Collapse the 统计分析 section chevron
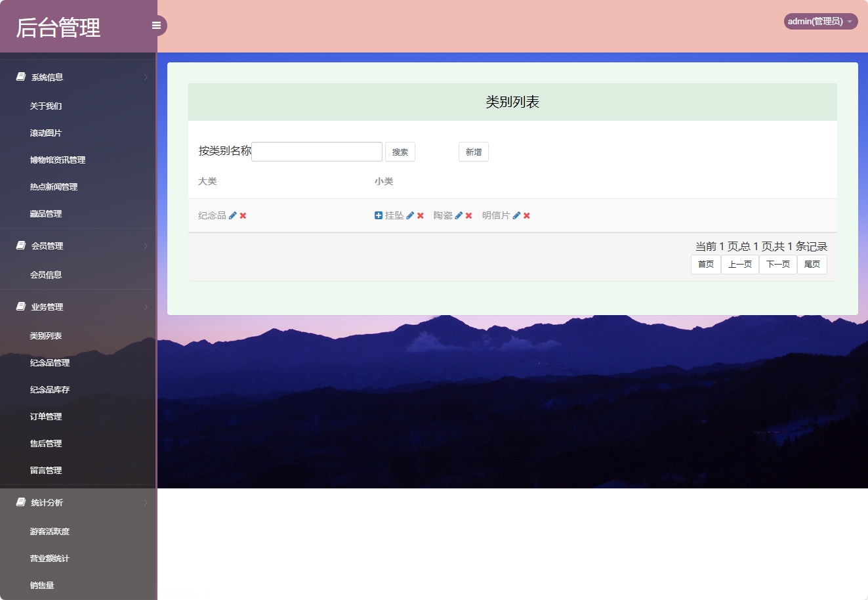This screenshot has width=868, height=600. click(146, 503)
